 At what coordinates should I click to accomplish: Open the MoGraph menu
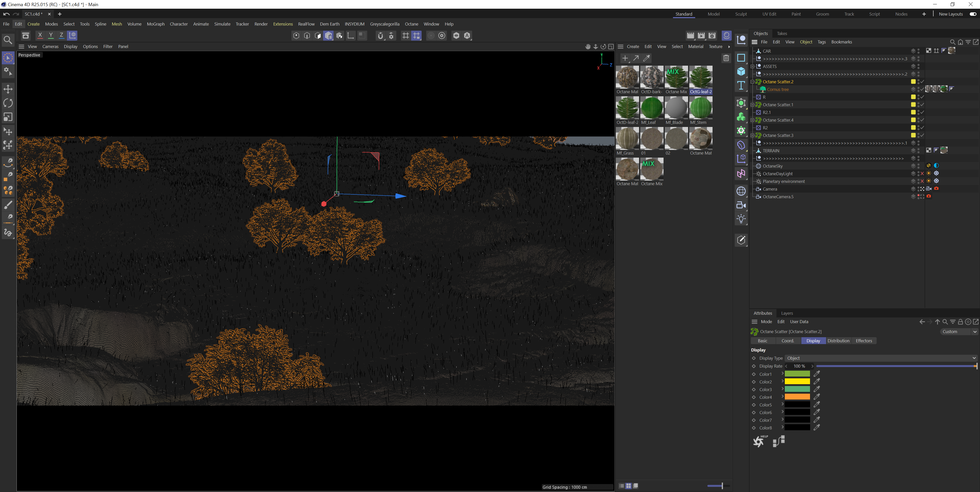pyautogui.click(x=156, y=24)
